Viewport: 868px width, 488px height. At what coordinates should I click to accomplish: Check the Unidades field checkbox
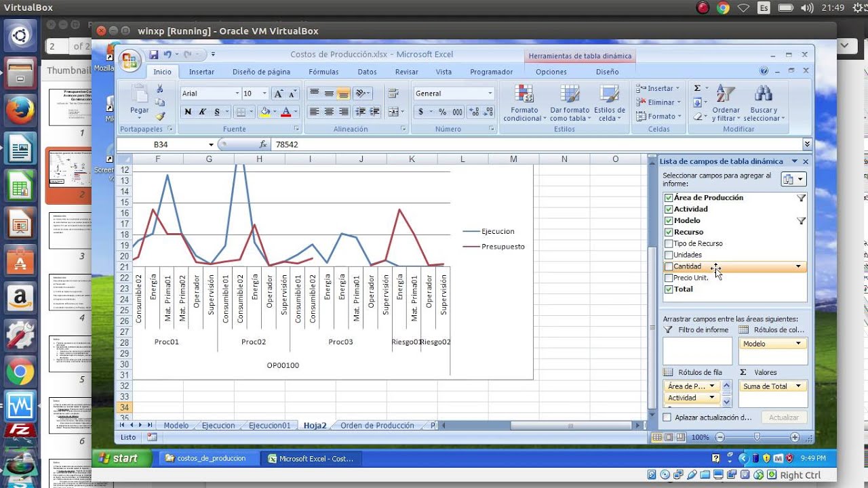click(x=669, y=255)
